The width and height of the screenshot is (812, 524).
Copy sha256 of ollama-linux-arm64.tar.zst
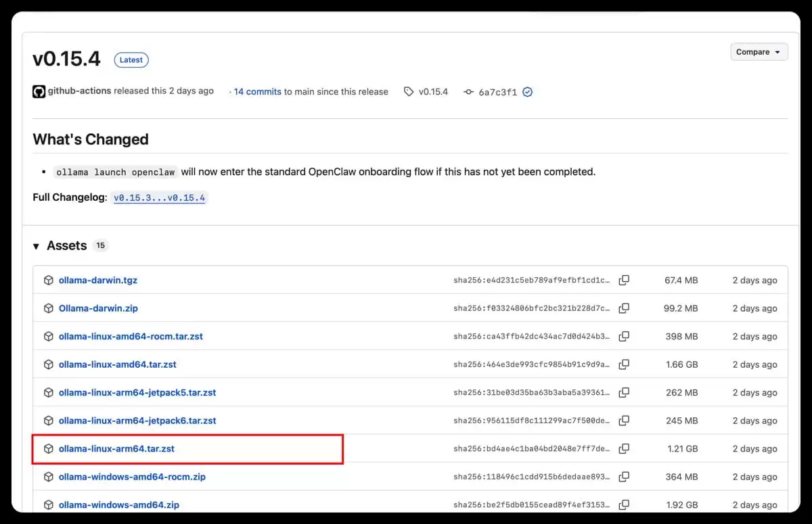tap(624, 448)
